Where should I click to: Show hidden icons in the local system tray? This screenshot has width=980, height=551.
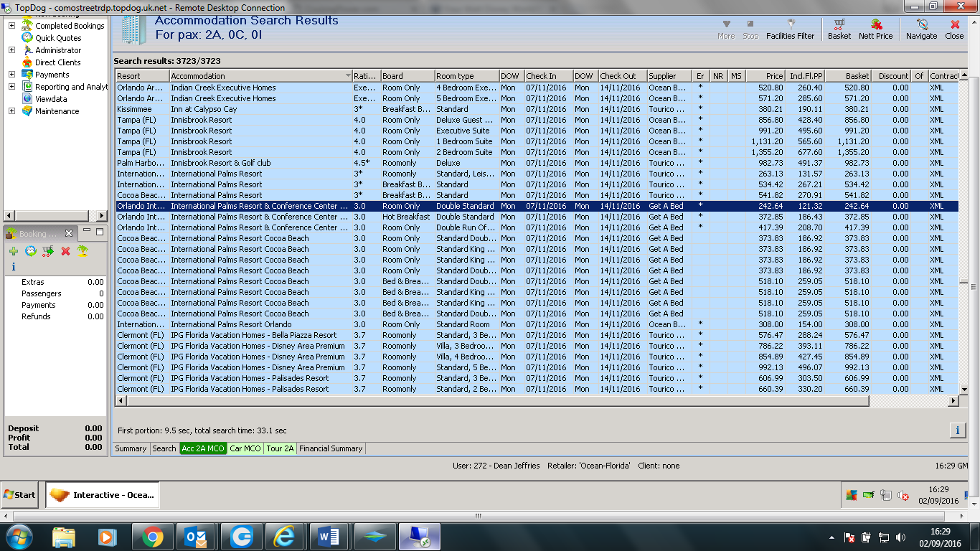[x=832, y=537]
